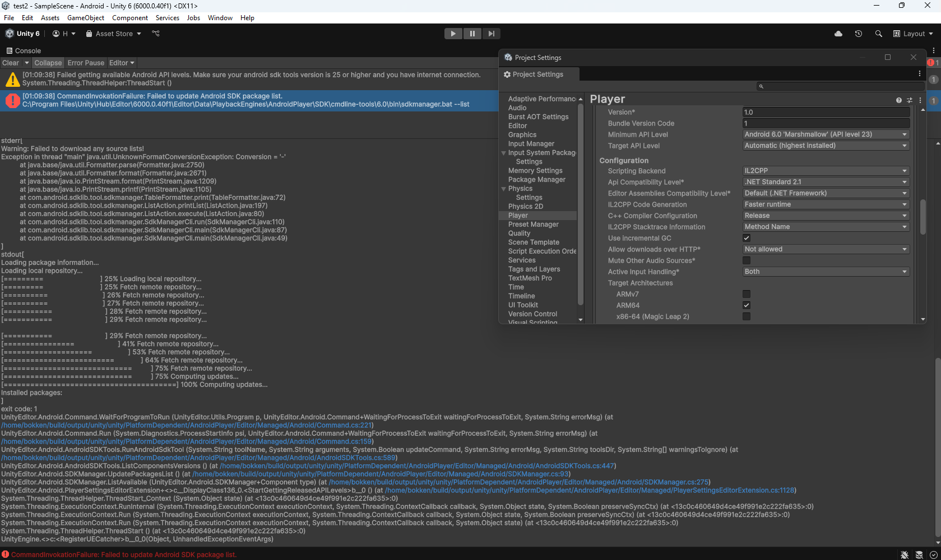Select the CommandInvocationFailure error entry icon

12,101
